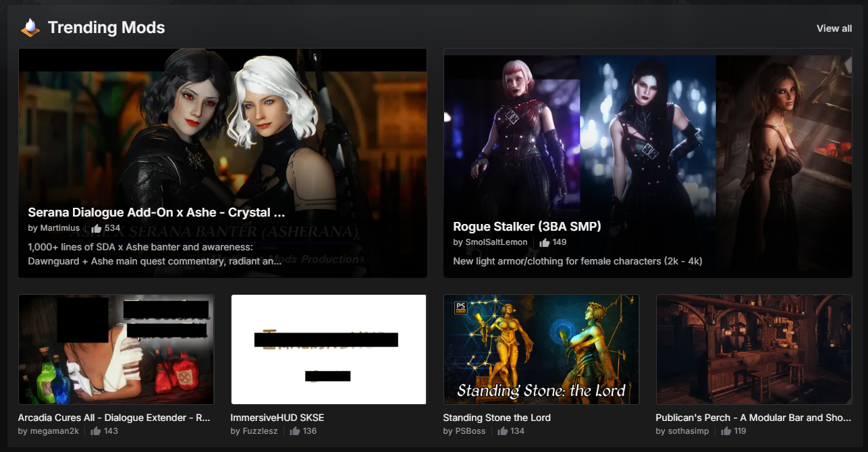Click thumbs-up icon beside 136 endorsements

tap(294, 431)
